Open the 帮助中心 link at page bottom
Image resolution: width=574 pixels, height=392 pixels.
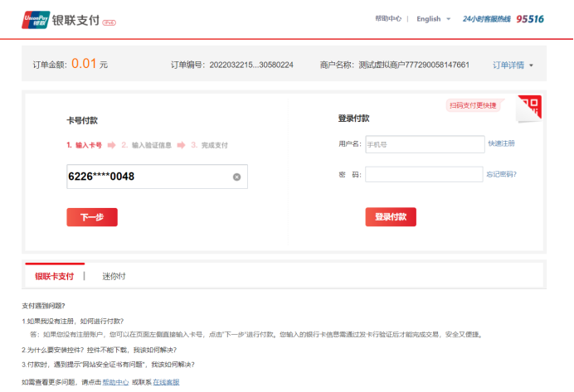pyautogui.click(x=115, y=382)
